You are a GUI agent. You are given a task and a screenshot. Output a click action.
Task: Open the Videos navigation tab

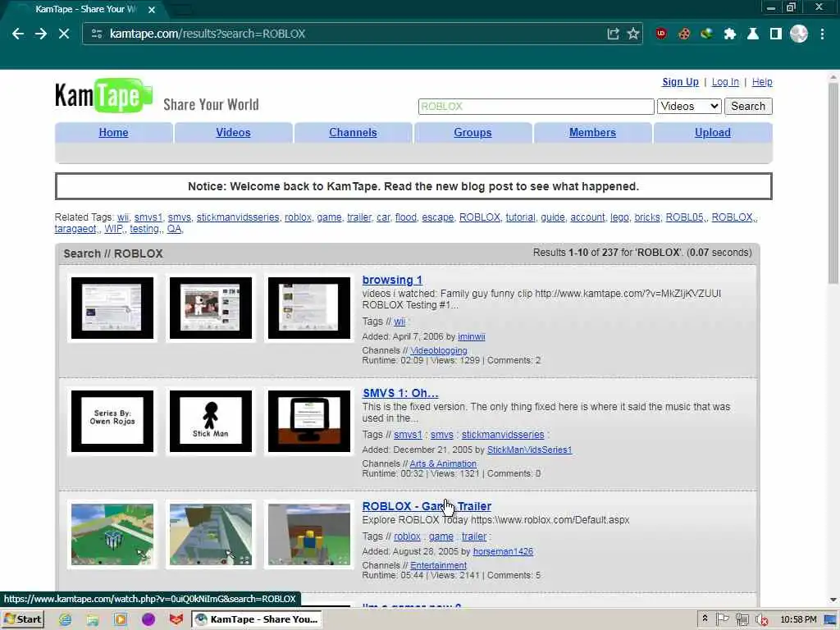point(233,132)
